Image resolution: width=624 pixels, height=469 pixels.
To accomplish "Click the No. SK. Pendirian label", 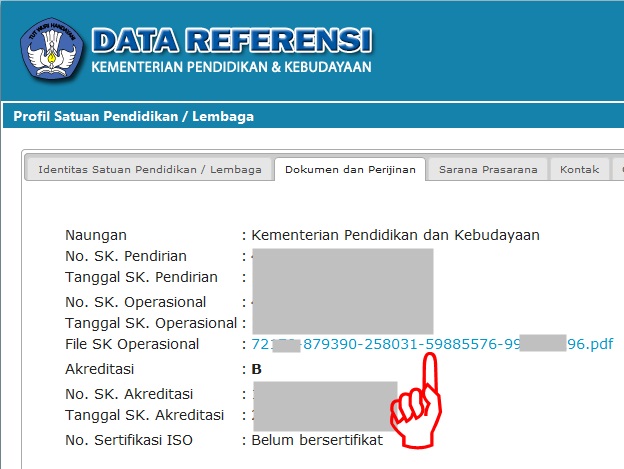I will point(126,256).
